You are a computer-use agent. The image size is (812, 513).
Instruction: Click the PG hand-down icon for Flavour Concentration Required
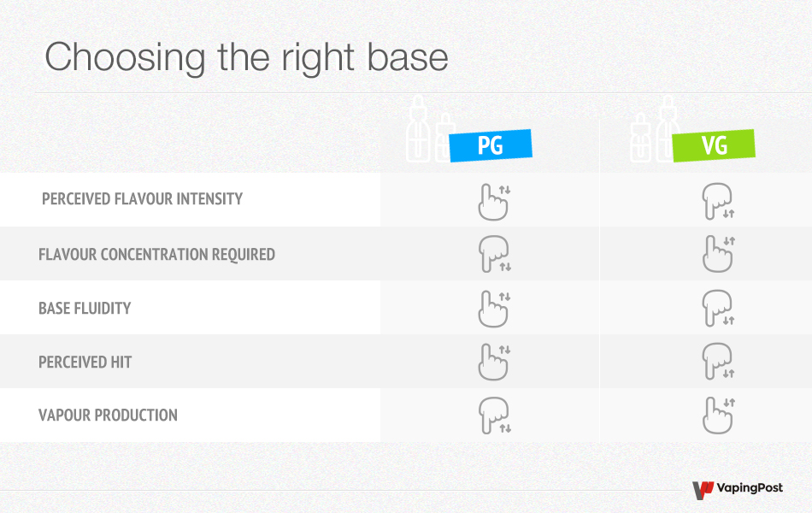pyautogui.click(x=492, y=254)
